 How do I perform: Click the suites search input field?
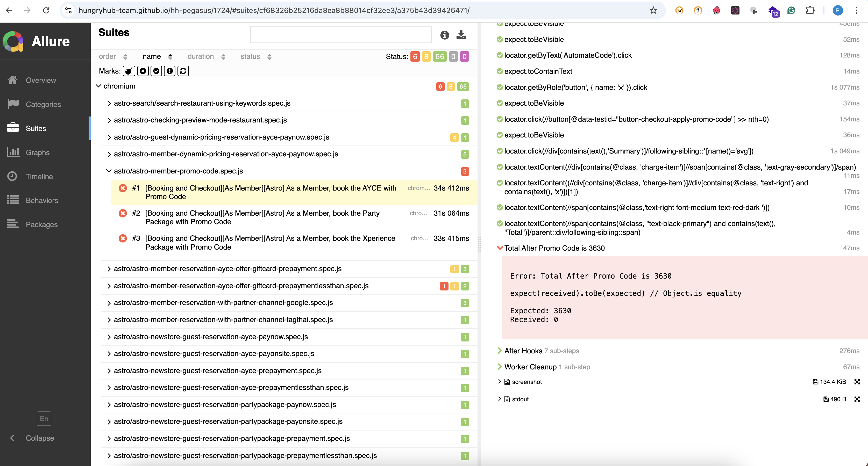pyautogui.click(x=340, y=35)
